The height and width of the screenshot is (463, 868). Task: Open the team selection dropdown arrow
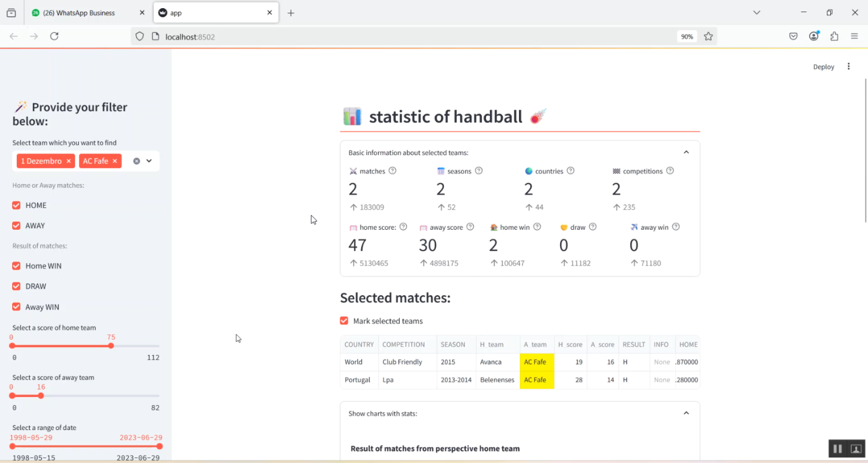(149, 161)
